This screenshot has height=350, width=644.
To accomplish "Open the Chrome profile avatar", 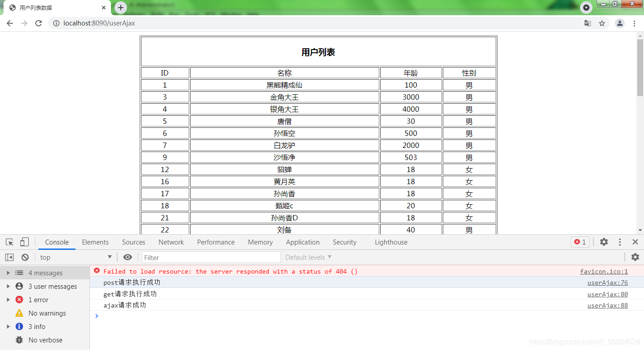I will coord(619,23).
